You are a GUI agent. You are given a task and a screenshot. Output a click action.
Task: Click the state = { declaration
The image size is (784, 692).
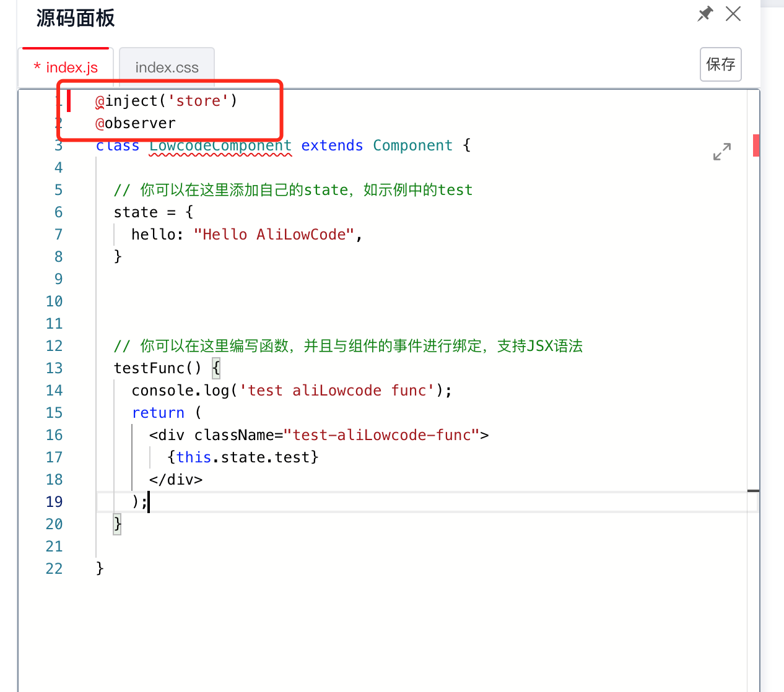pyautogui.click(x=154, y=212)
